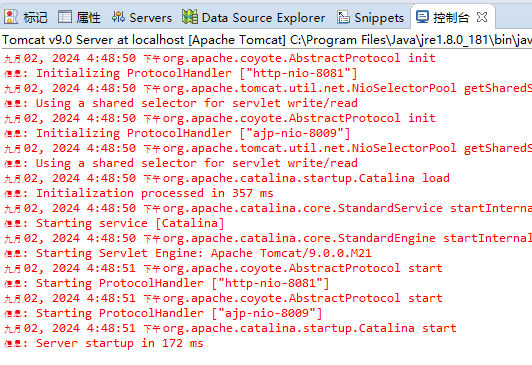Click the Data Source Explorer icon
532x365 pixels.
(x=190, y=17)
